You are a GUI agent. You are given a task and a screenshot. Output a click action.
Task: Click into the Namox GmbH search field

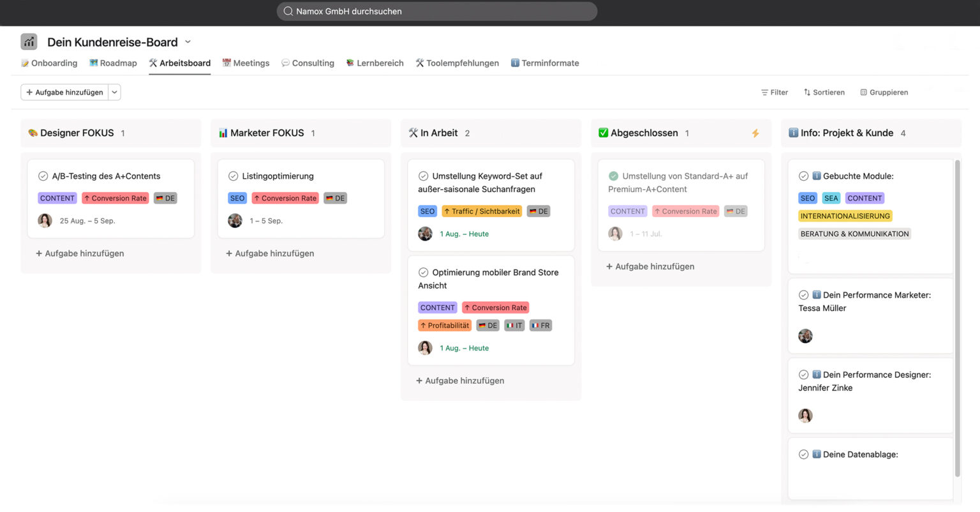click(x=436, y=11)
